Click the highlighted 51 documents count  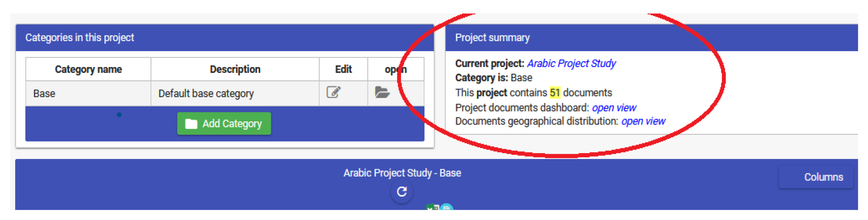point(555,92)
